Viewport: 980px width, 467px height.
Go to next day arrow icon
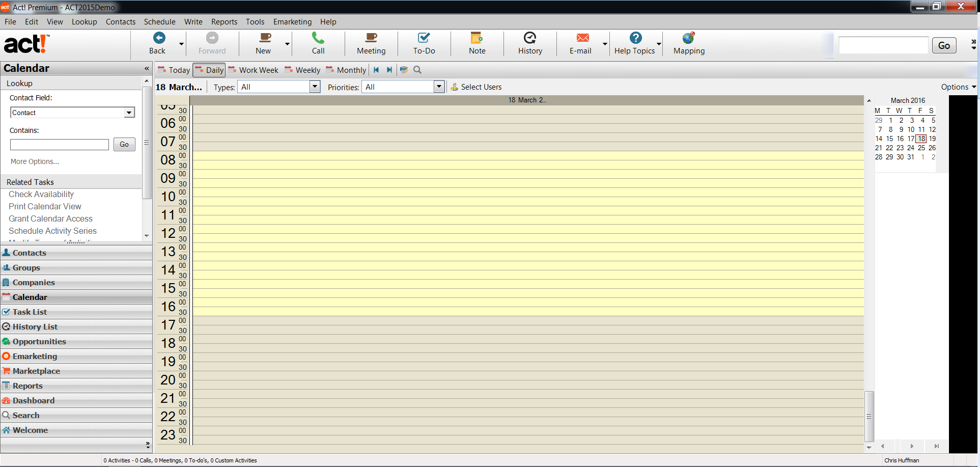(389, 70)
